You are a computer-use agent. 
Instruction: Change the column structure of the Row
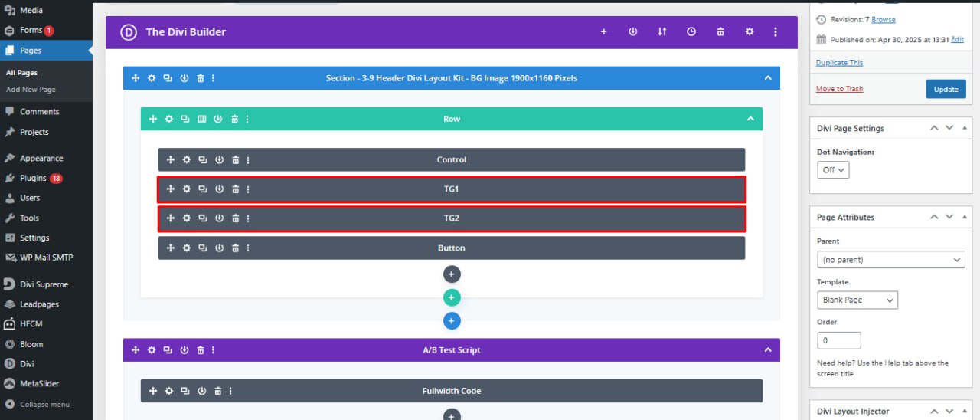202,119
